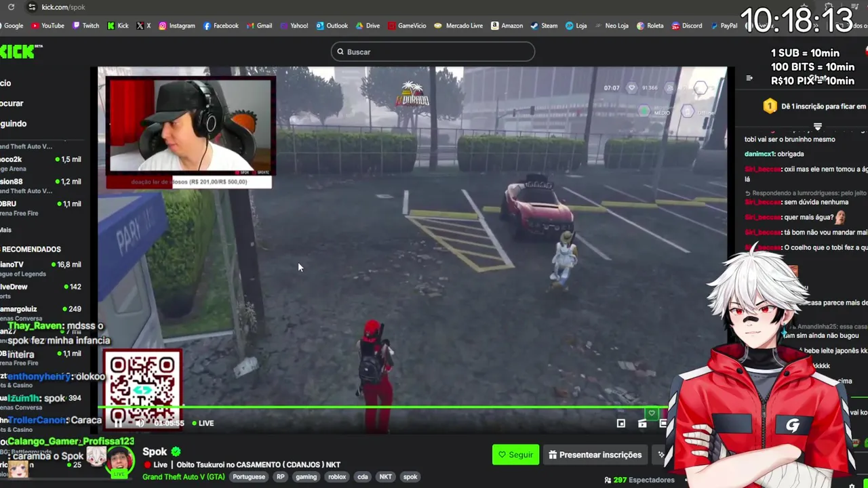Image resolution: width=868 pixels, height=488 pixels.
Task: Open sidebar channel with 1,5 mil viewers
Action: pyautogui.click(x=41, y=164)
